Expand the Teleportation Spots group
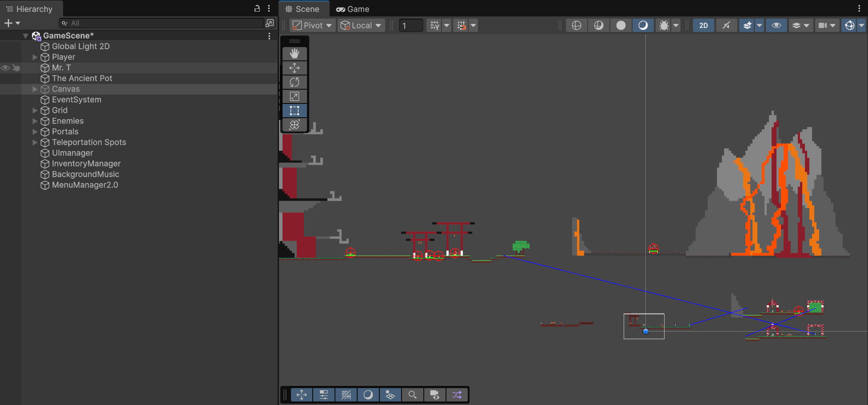 tap(35, 143)
